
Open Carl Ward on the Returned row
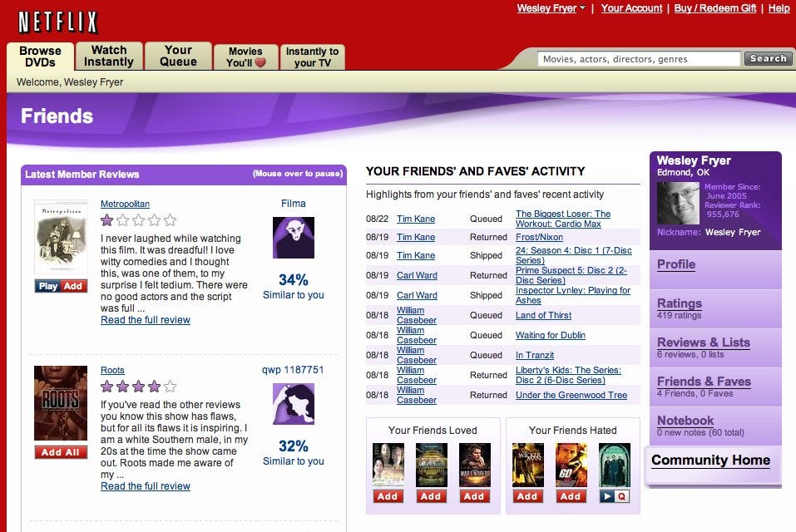[x=417, y=275]
